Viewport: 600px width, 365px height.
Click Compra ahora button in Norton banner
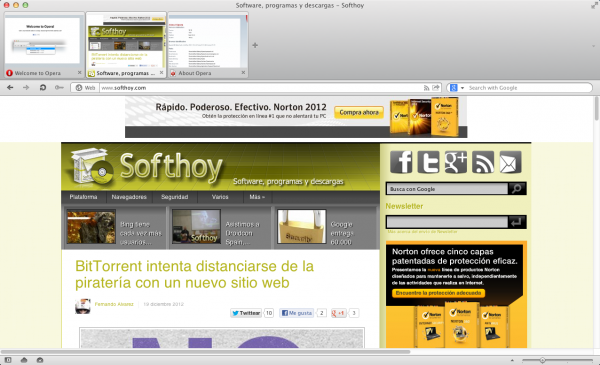(359, 112)
